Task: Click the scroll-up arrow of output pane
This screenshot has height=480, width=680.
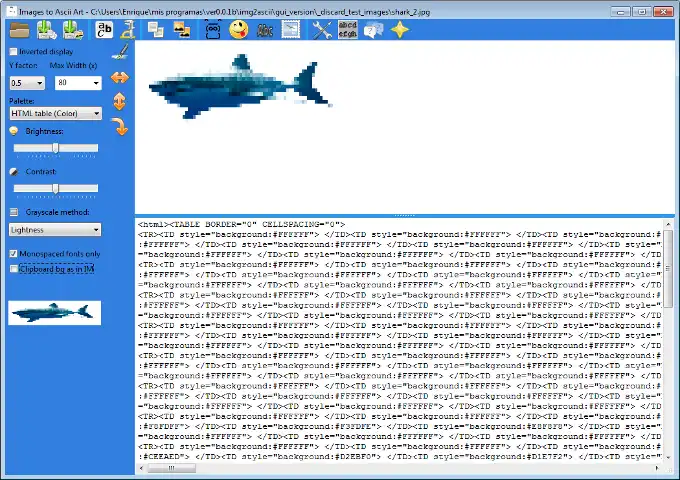Action: 668,224
